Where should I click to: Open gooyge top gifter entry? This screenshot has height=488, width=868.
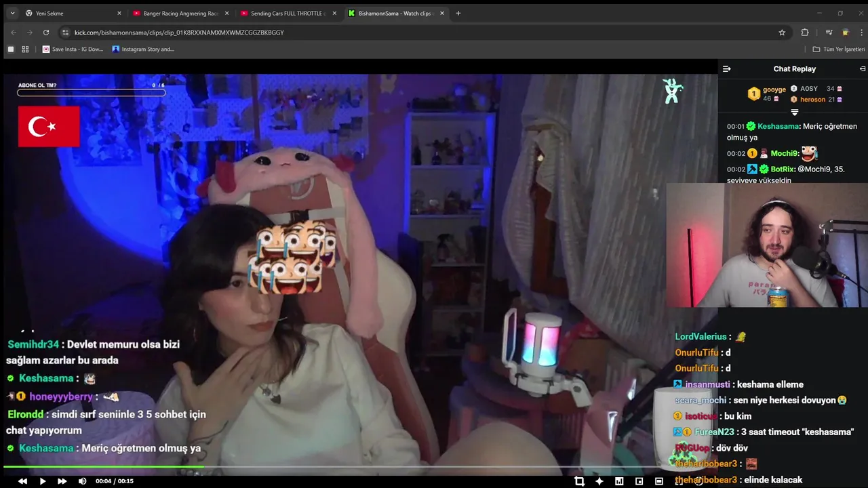(767, 94)
